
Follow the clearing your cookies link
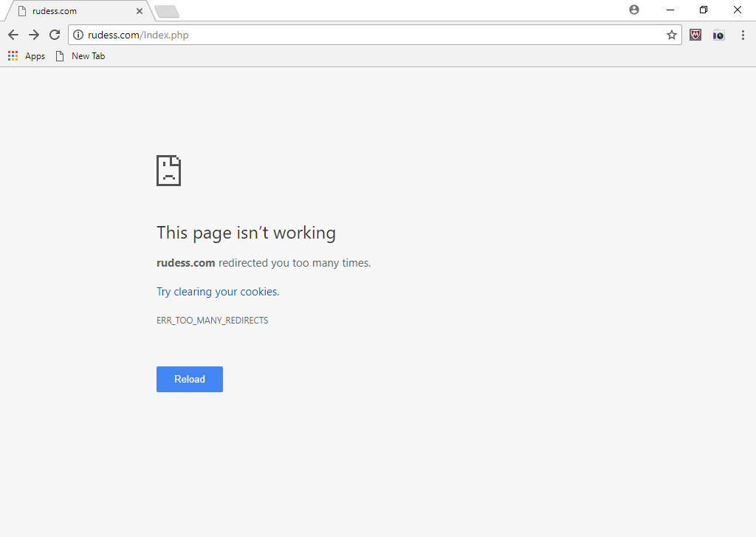(216, 291)
